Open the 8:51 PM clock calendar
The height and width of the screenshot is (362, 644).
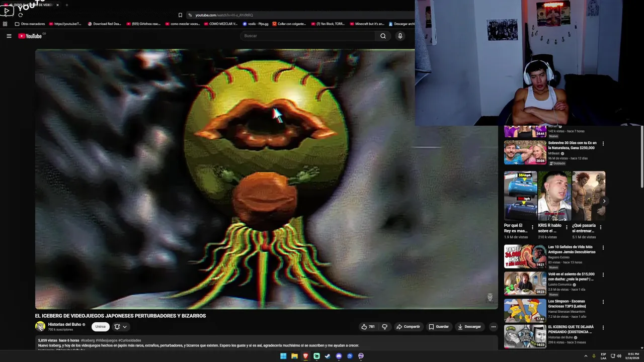tap(633, 356)
